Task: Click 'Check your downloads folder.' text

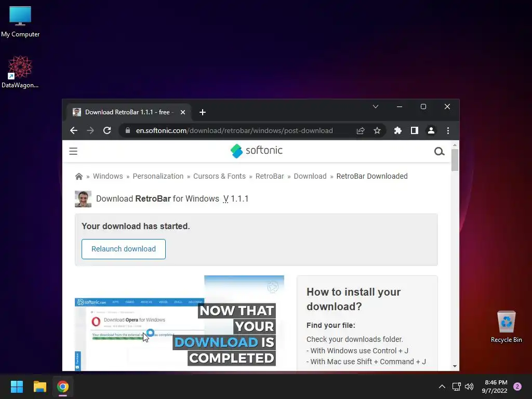Action: (x=355, y=339)
